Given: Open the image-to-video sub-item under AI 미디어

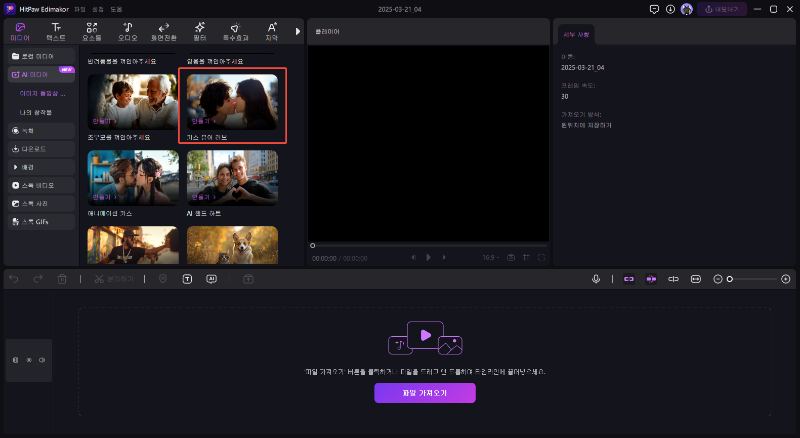Looking at the screenshot, I should point(42,93).
